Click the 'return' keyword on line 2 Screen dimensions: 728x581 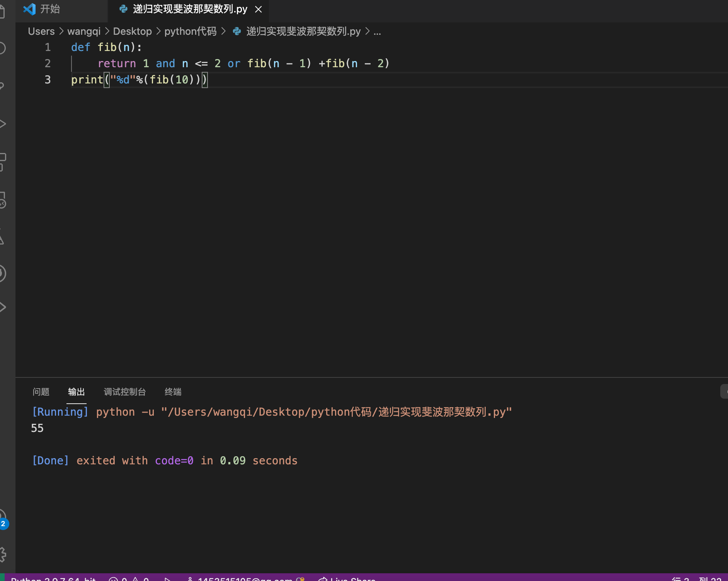click(x=117, y=63)
